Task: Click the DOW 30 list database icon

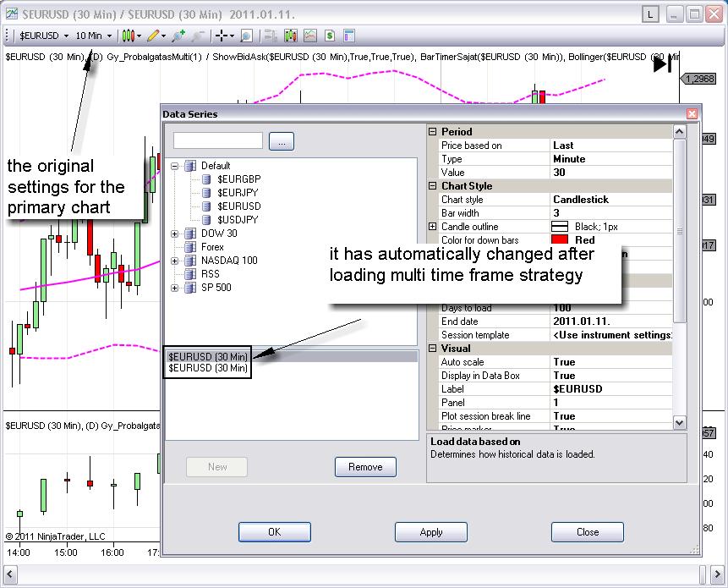Action: pos(190,234)
